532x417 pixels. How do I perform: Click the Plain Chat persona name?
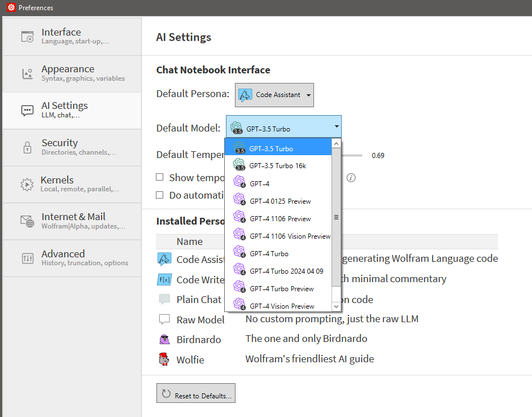199,300
